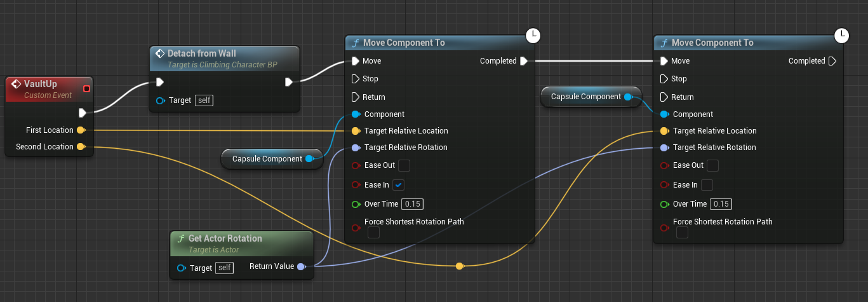
Task: Select the Get Actor Rotation node header
Action: (x=225, y=238)
